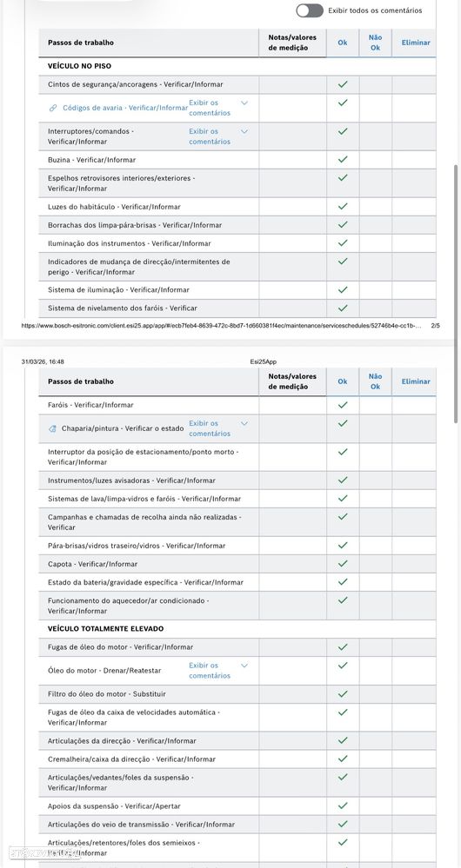Expand comments chevron for Códigos de avaria
The image size is (461, 868).
[x=244, y=103]
